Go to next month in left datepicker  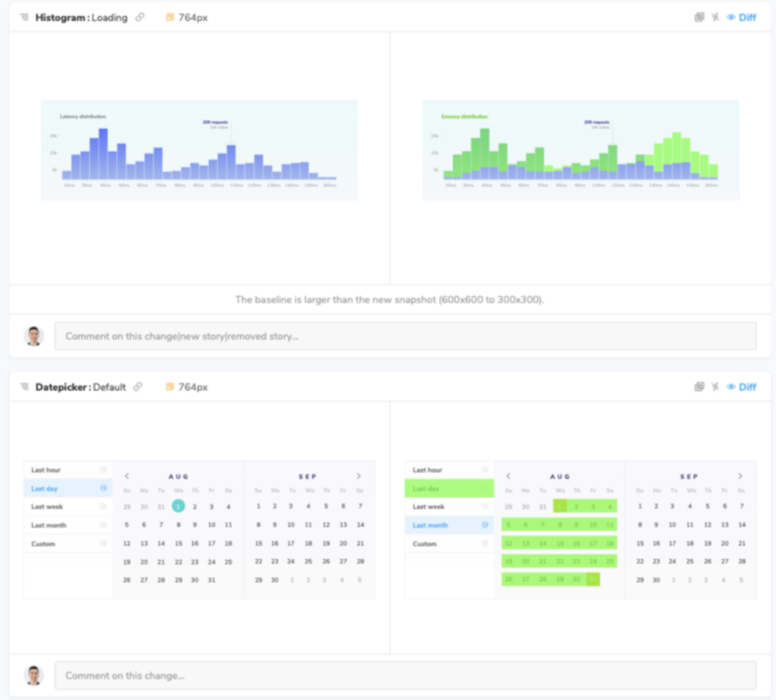coord(359,476)
